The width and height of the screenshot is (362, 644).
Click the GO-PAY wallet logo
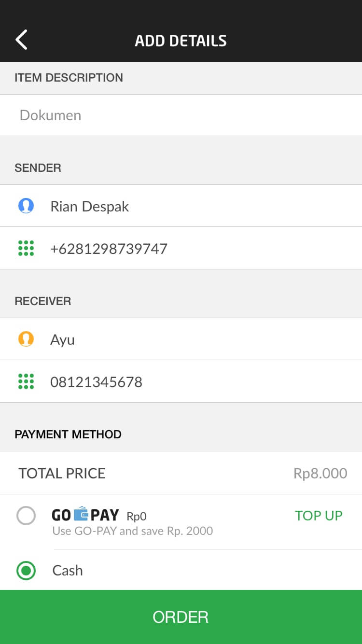tap(85, 515)
